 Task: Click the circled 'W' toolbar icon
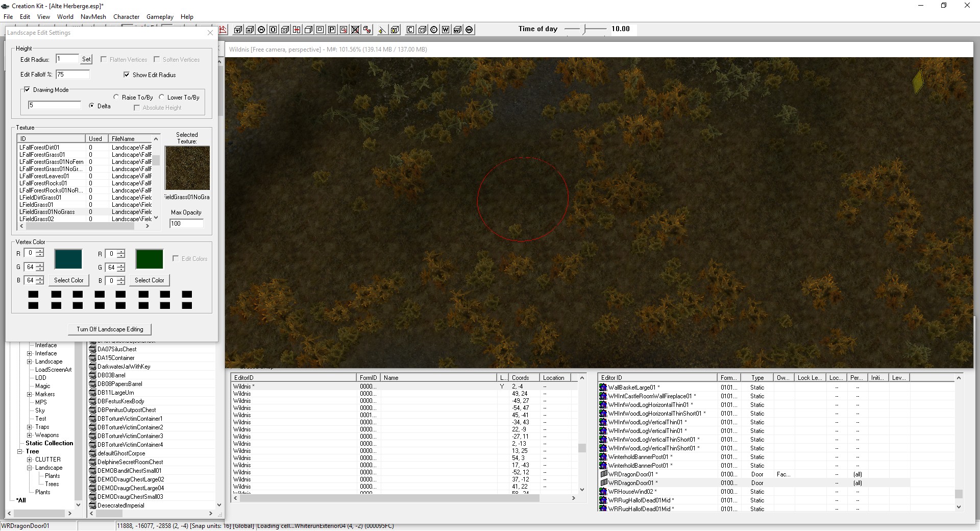pyautogui.click(x=469, y=30)
